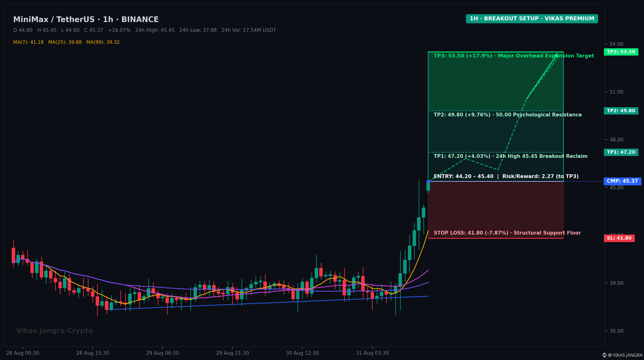Click the TP3: 53.50 price tag
This screenshot has width=644, height=360.
coord(621,52)
